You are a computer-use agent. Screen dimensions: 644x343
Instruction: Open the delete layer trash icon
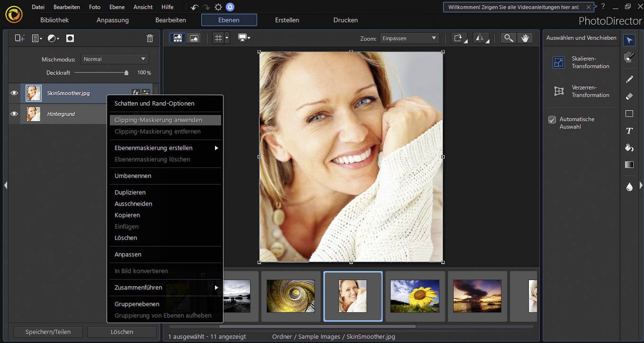(x=150, y=38)
